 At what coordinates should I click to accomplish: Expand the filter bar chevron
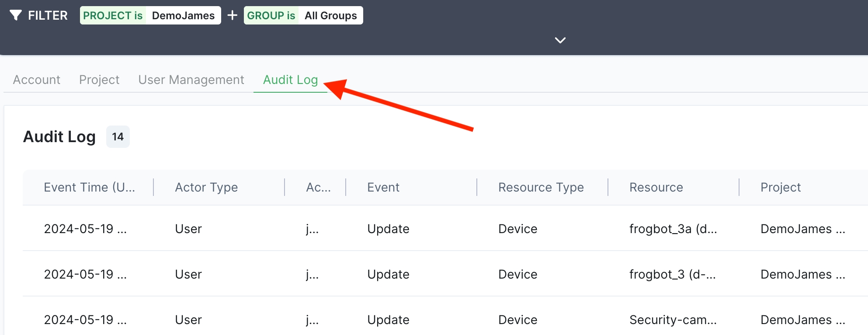point(560,40)
